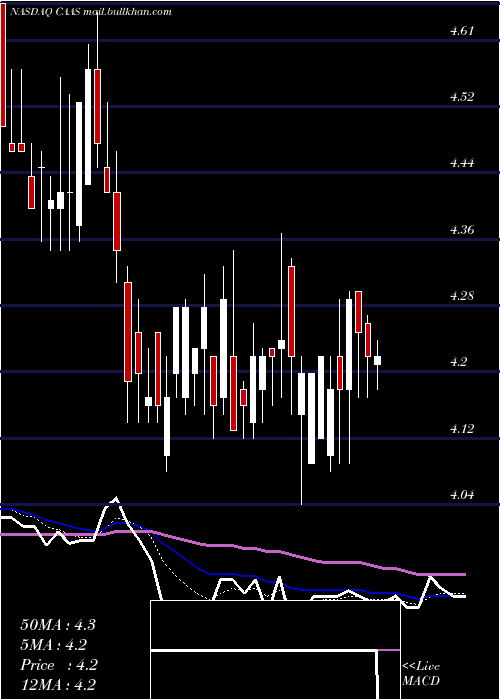Image resolution: width=500 pixels, height=700 pixels.
Task: Click the NASDAQ CAAS mail.bullkhan.com title text
Action: 90,12
